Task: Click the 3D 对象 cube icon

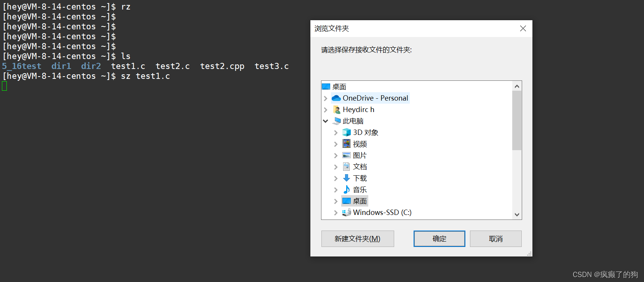Action: pyautogui.click(x=347, y=132)
